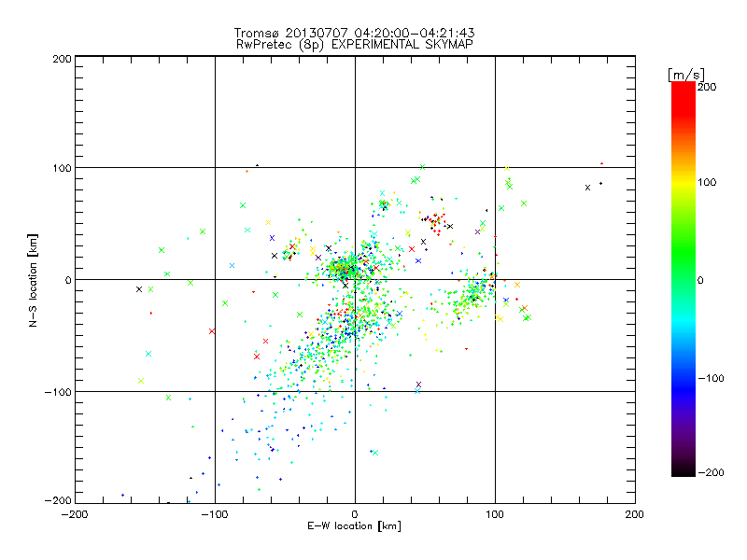Click the '[m/s]' colorbar unit label
Screen dimensions: 747x560
coord(685,75)
